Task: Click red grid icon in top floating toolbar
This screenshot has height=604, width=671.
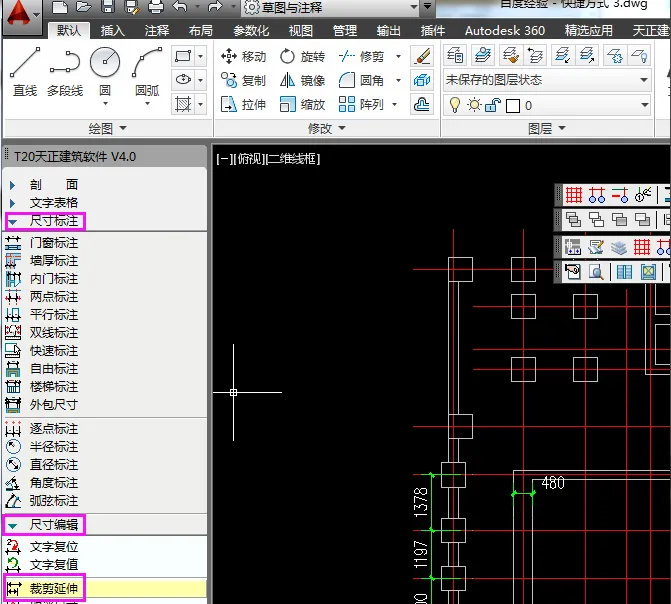Action: click(574, 195)
